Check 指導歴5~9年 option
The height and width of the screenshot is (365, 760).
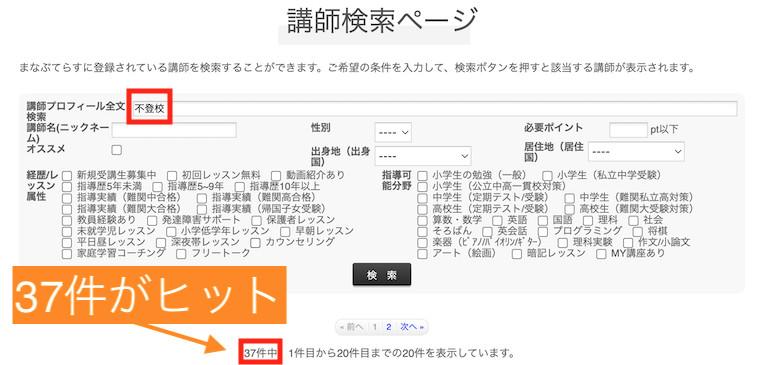(158, 186)
